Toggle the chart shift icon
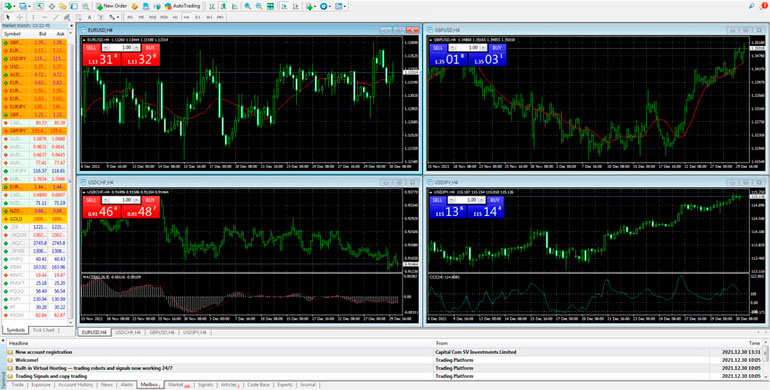770x390 pixels. (x=296, y=6)
